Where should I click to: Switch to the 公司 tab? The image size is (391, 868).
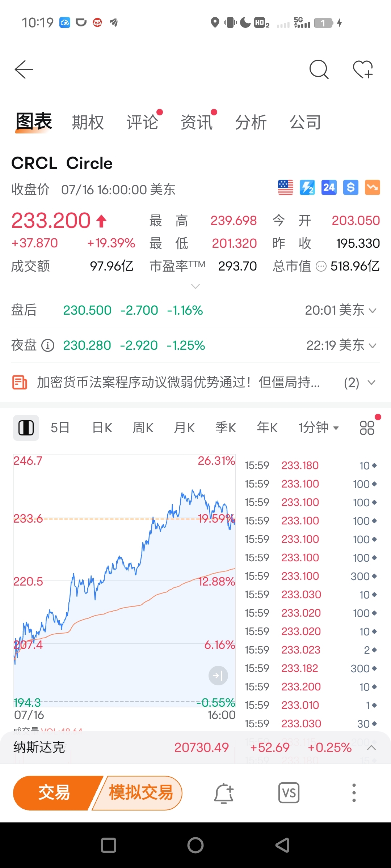305,122
